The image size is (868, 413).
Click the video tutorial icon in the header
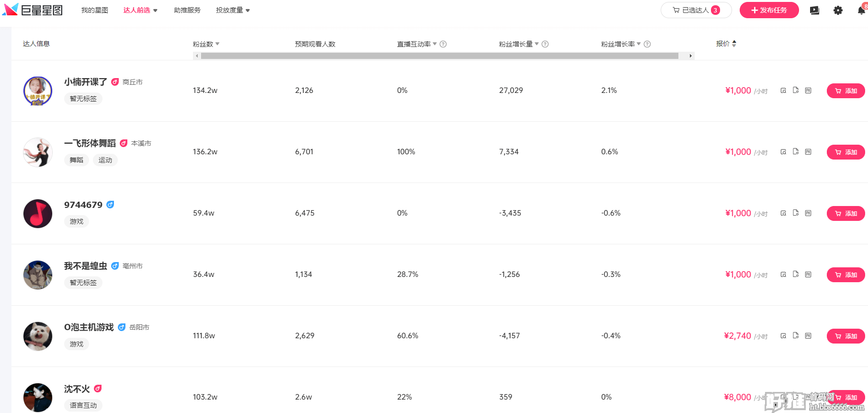pos(814,11)
